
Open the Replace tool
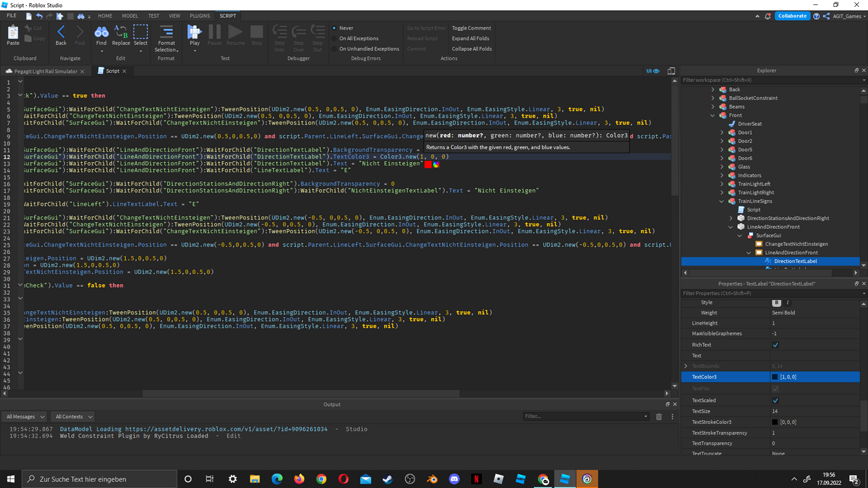coord(120,36)
